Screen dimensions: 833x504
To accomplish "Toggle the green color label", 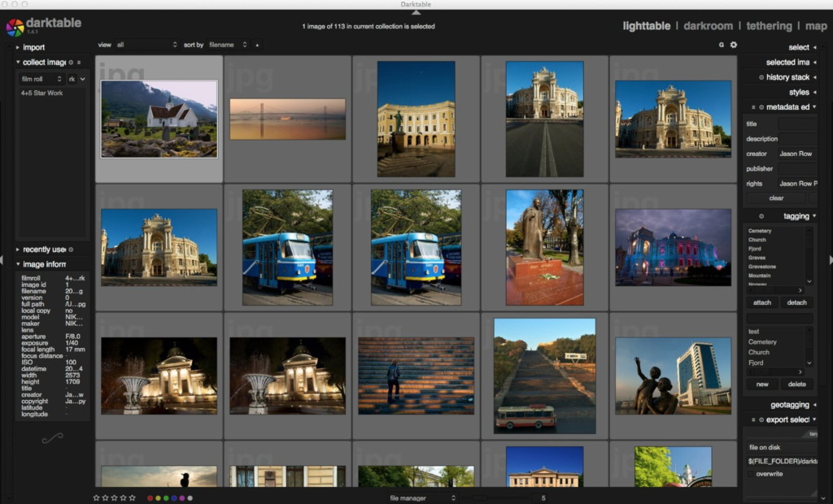I will click(x=166, y=498).
